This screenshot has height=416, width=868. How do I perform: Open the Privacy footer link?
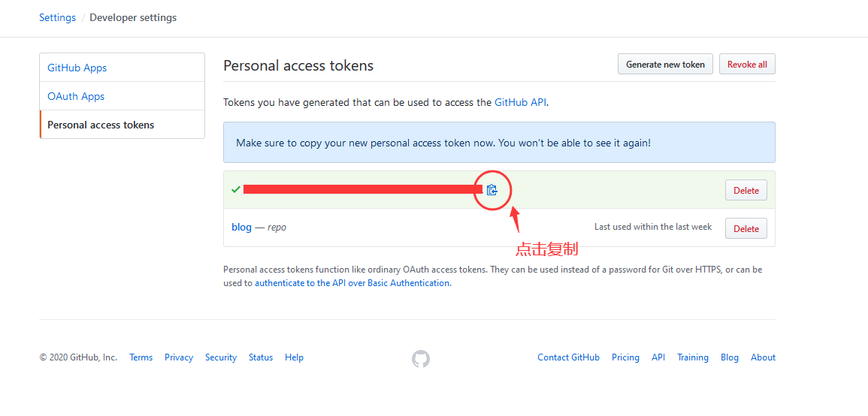coord(179,357)
